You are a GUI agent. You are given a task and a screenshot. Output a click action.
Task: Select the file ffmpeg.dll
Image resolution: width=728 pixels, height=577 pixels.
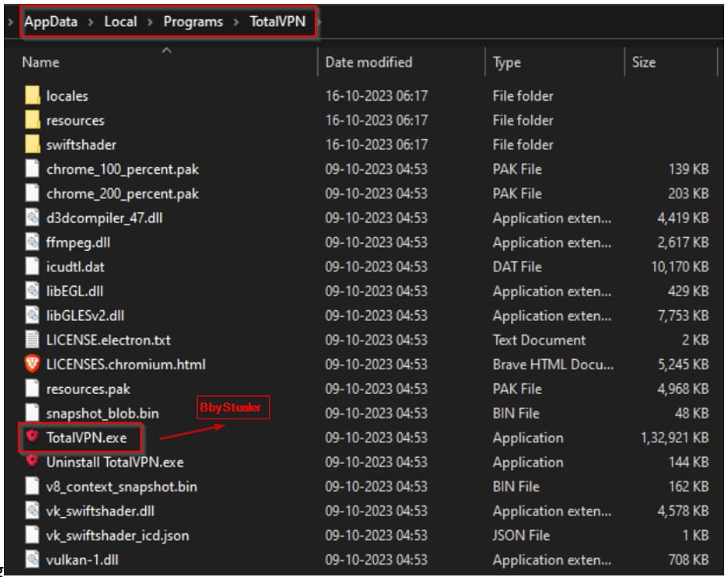pos(78,242)
